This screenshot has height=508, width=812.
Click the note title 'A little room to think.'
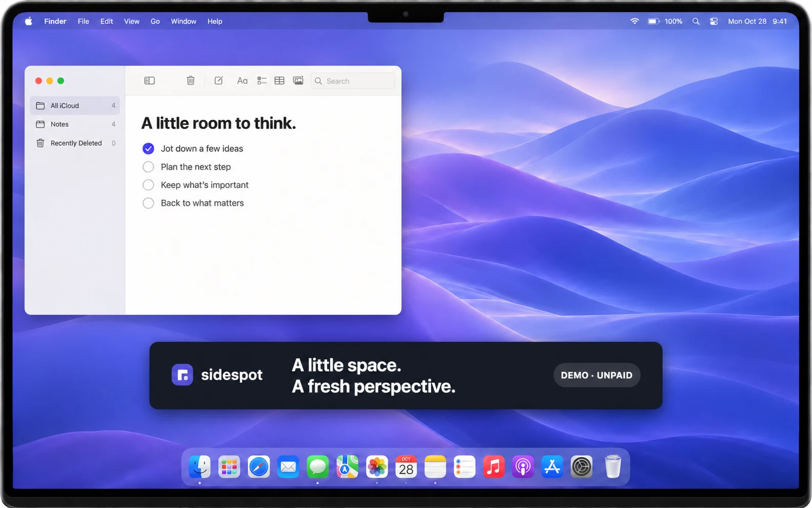tap(219, 123)
